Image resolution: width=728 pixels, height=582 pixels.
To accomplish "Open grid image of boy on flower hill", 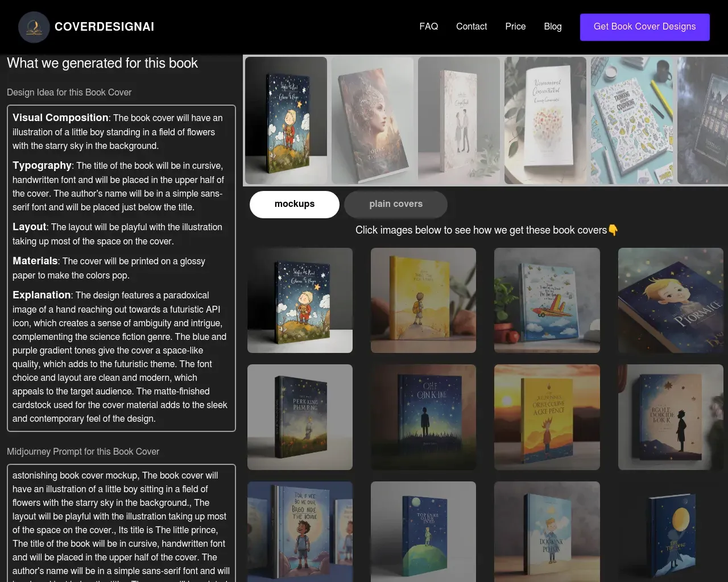I will (x=300, y=301).
